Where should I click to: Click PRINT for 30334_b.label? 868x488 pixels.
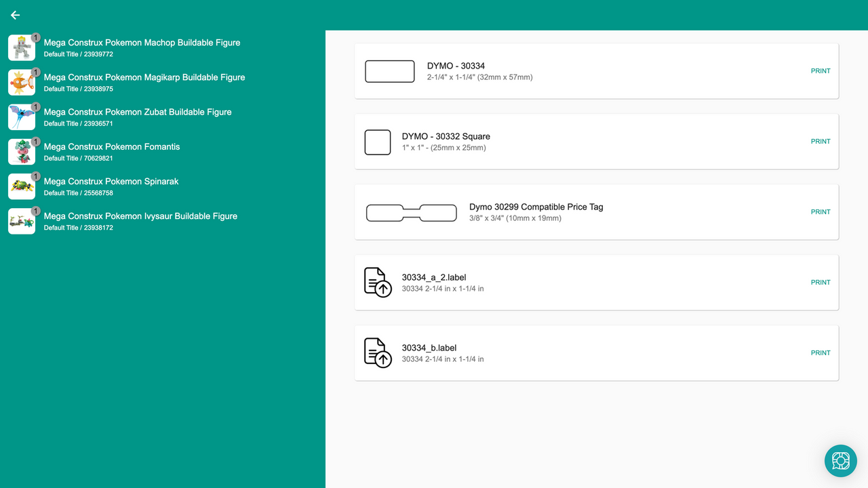click(821, 352)
